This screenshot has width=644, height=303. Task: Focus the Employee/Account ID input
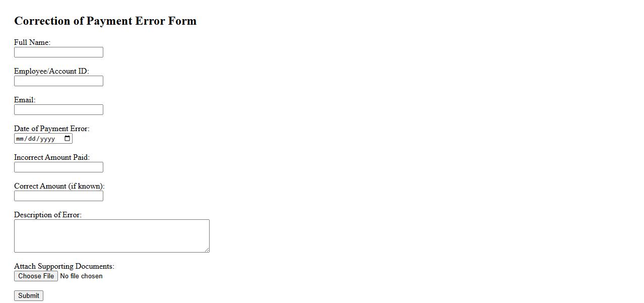pyautogui.click(x=58, y=81)
